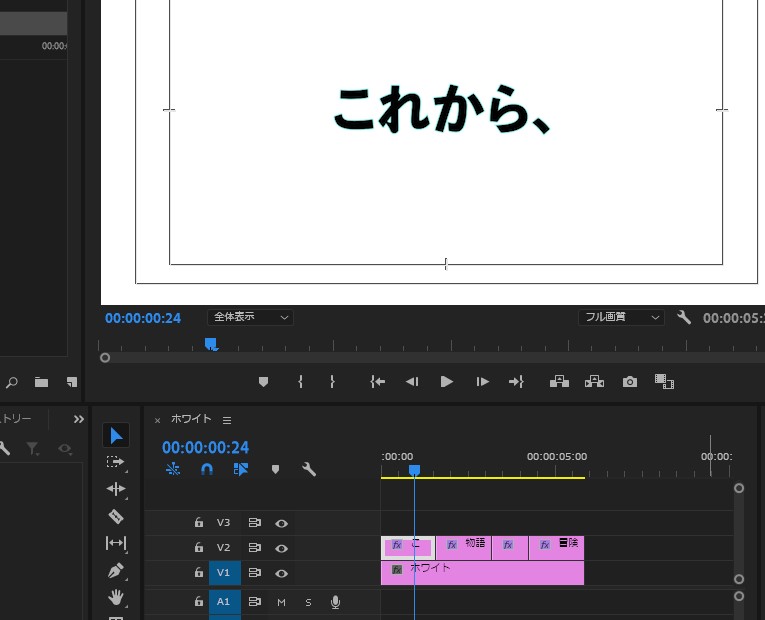Click the Export Frame camera icon
The image size is (765, 620).
click(x=629, y=382)
